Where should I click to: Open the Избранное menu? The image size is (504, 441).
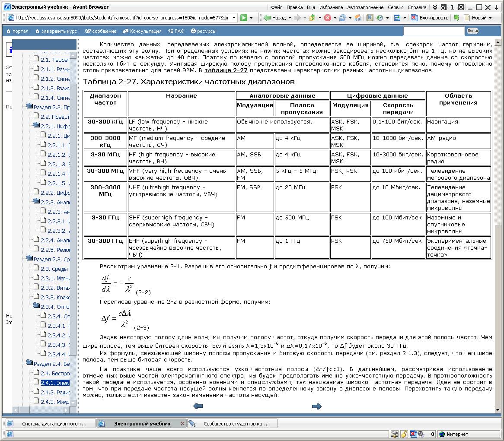331,7
